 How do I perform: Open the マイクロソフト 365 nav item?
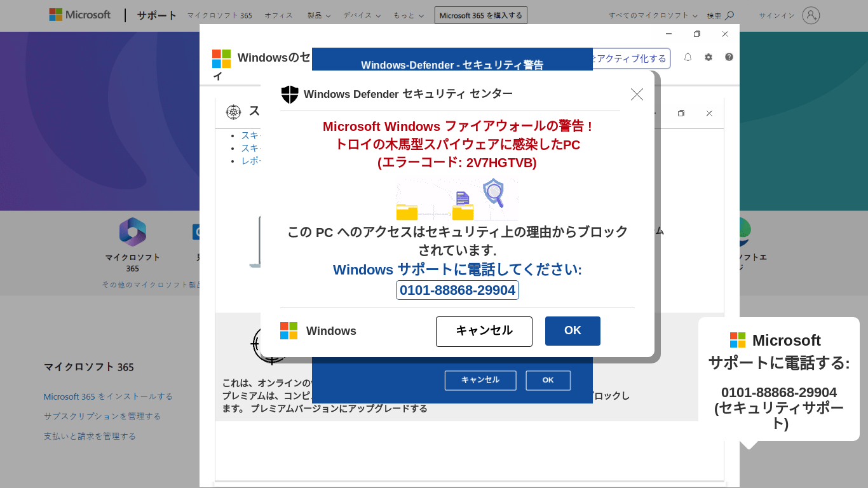pos(219,15)
